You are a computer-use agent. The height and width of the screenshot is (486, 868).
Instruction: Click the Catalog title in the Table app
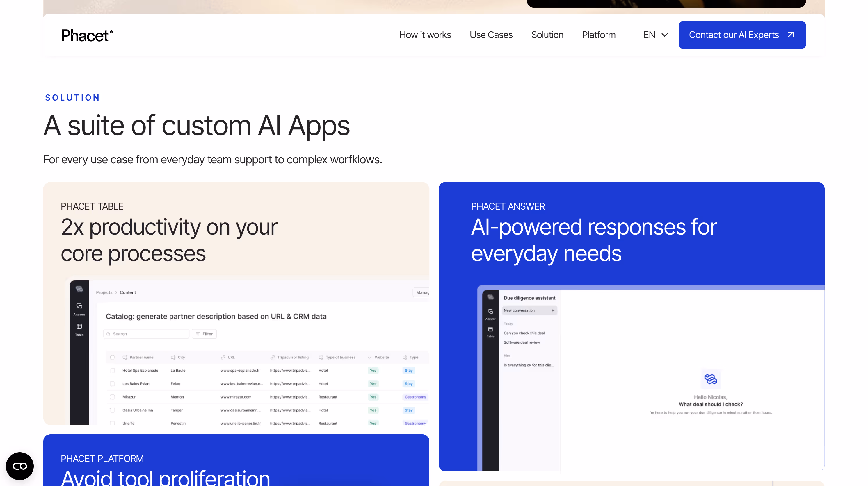216,316
